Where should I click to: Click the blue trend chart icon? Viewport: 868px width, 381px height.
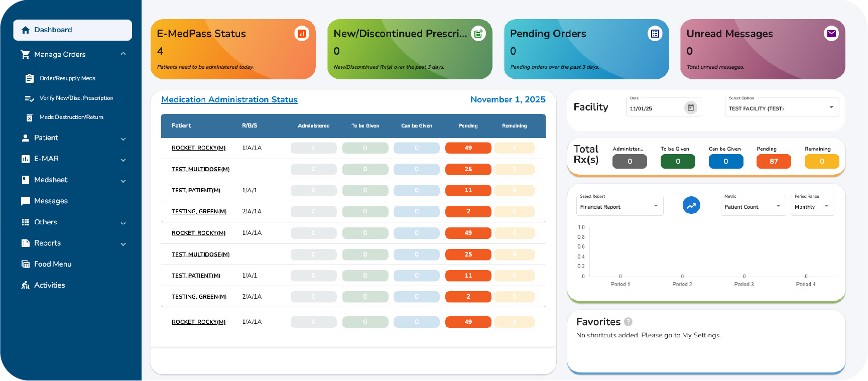691,205
